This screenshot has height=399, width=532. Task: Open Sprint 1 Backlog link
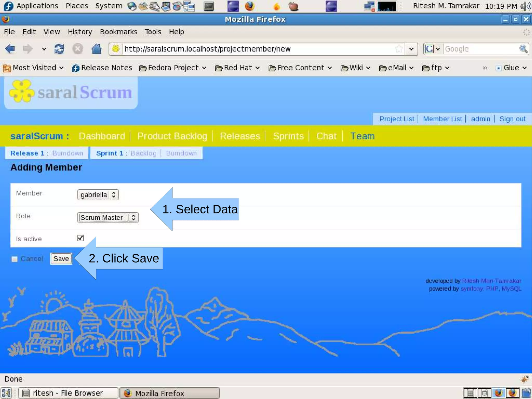[144, 153]
